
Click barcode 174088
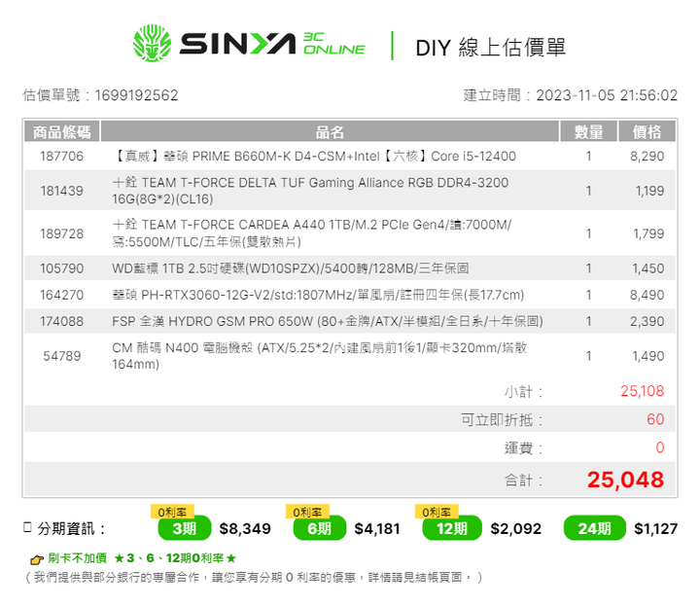pyautogui.click(x=61, y=321)
